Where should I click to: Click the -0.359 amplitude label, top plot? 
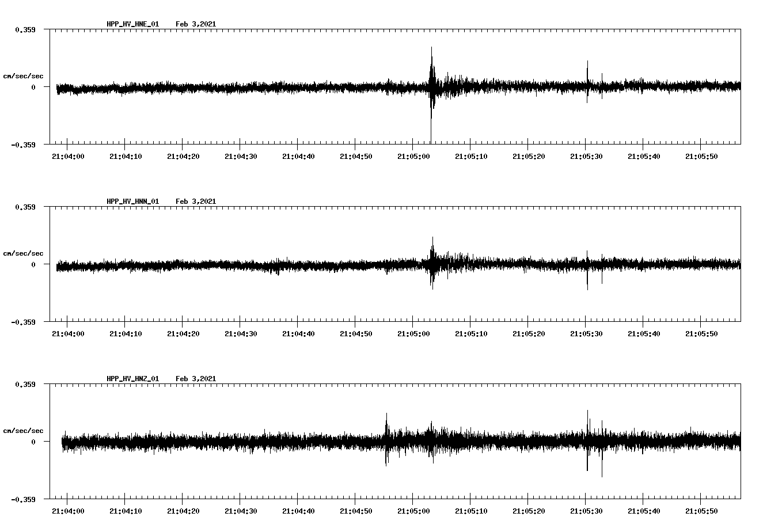22,146
